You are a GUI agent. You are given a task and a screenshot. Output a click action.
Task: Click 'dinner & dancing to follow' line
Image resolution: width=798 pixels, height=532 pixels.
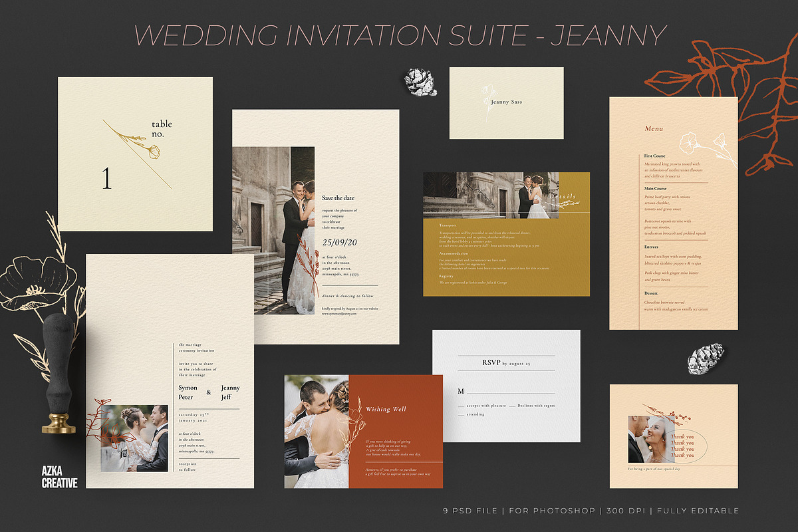[347, 296]
